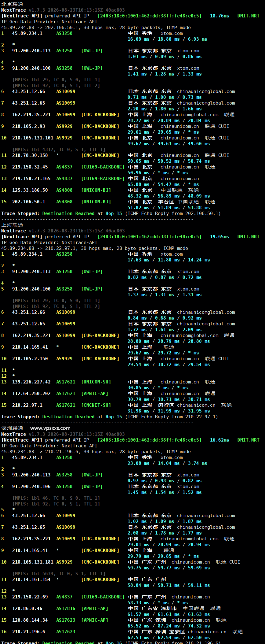Select the 18.76ms API latency value
Screen dimensions: 265x644
[220, 16]
